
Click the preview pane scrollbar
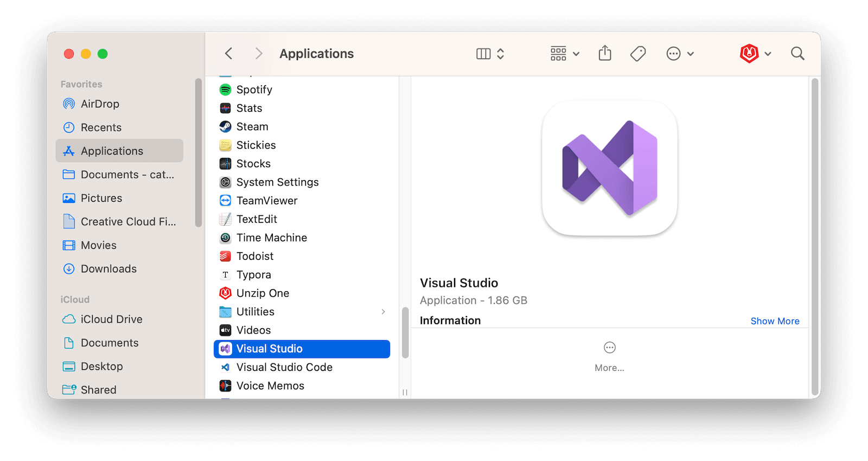(815, 237)
